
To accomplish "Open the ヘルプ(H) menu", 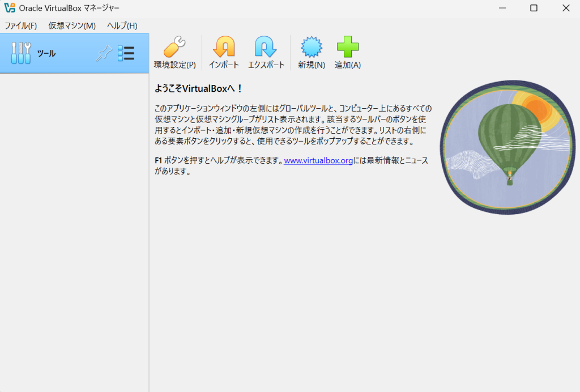I will point(122,25).
